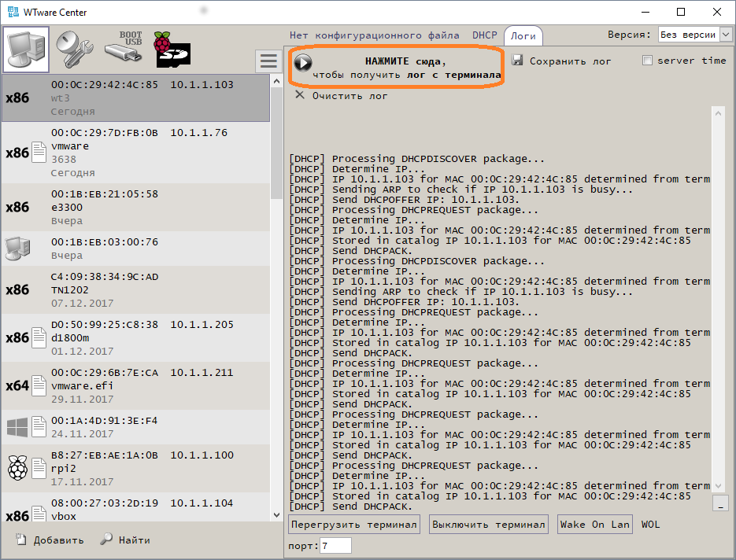736x560 pixels.
Task: Enable the server time checkbox
Action: point(647,61)
